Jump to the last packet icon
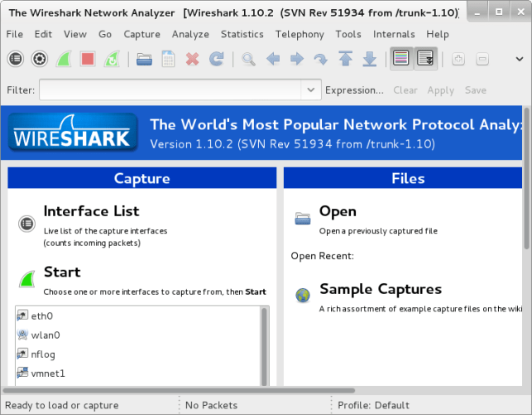The image size is (532, 415). [x=370, y=59]
